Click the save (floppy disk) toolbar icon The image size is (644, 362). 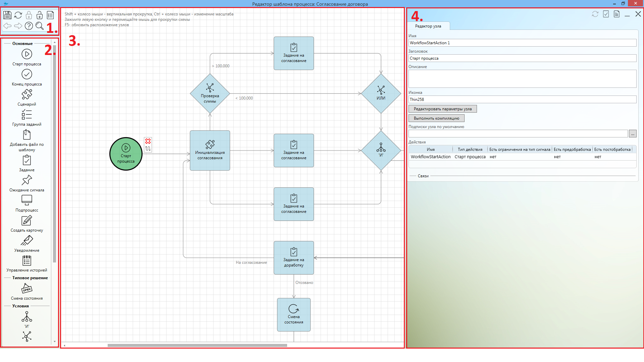7,15
